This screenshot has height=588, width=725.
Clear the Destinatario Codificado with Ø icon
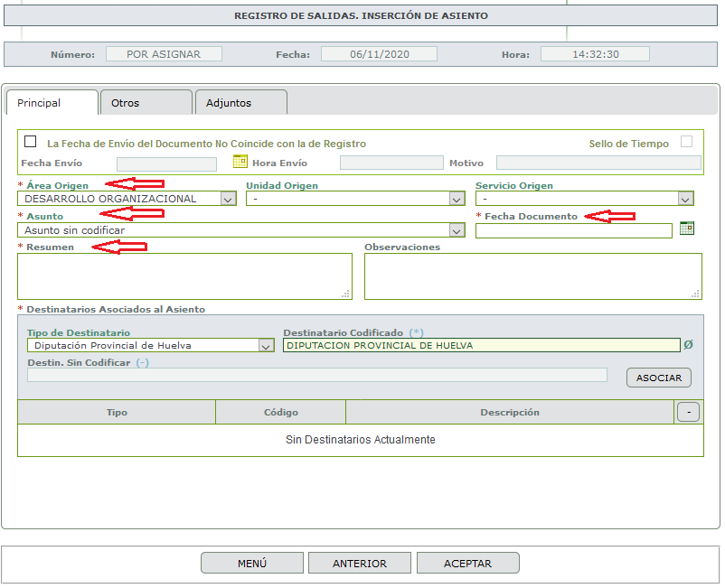click(x=688, y=344)
